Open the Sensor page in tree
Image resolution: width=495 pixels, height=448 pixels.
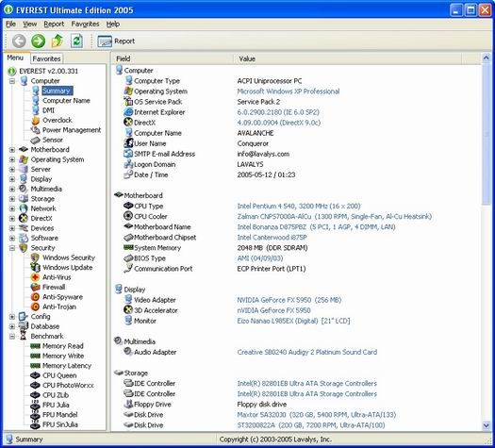tap(53, 140)
